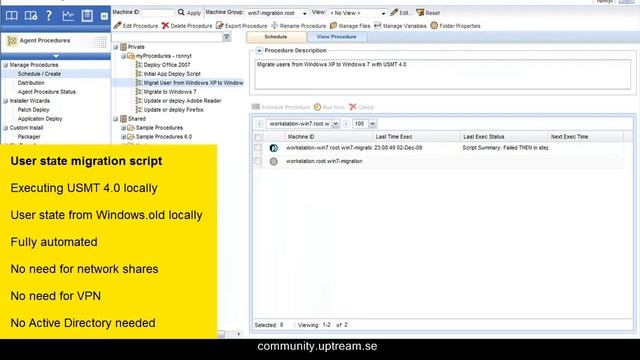Screen dimensions: 640x360
Task: Click Schedule Procedure button
Action: (281, 107)
